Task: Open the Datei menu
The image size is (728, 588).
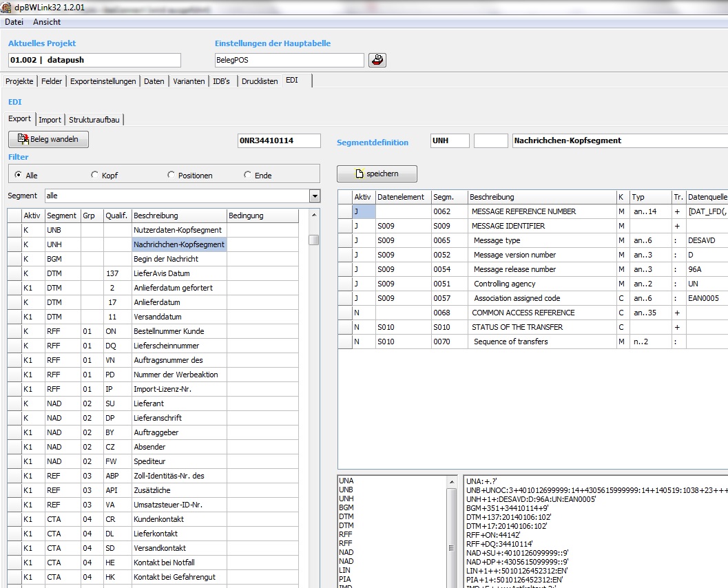Action: pyautogui.click(x=14, y=22)
